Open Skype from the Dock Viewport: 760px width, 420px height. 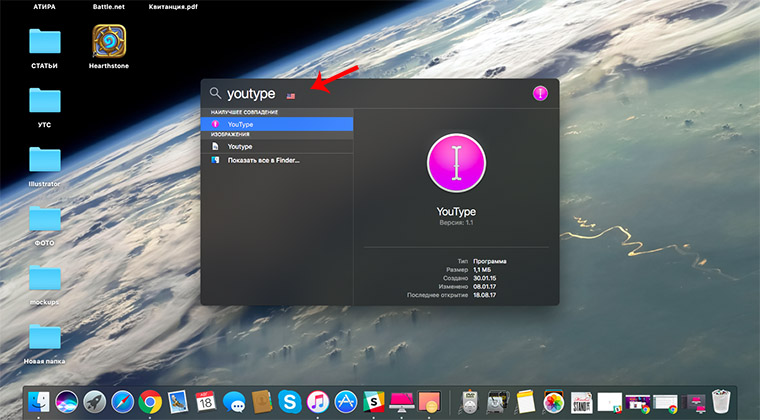click(x=290, y=402)
